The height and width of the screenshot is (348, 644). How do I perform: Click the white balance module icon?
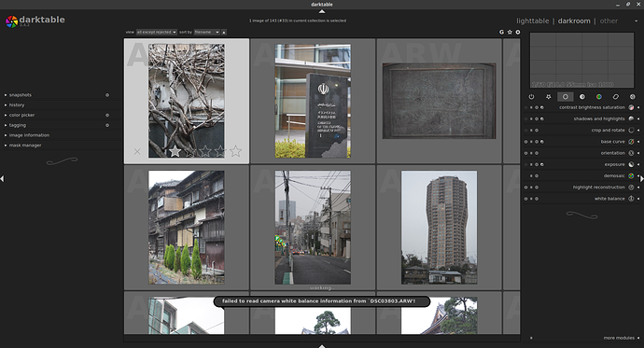tap(631, 199)
